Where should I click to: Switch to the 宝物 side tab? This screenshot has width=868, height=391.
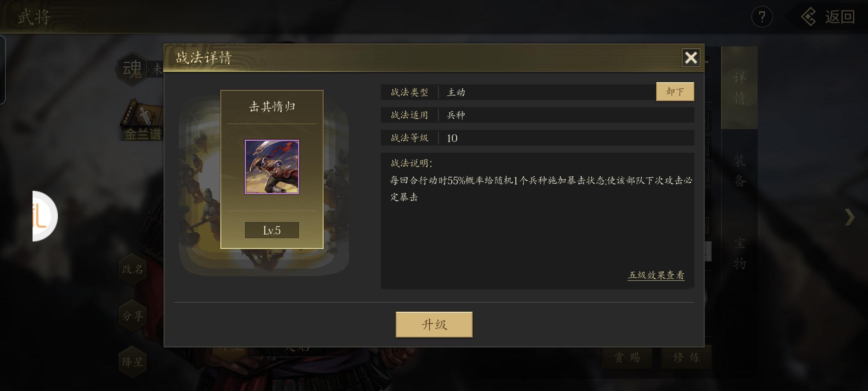(x=739, y=253)
